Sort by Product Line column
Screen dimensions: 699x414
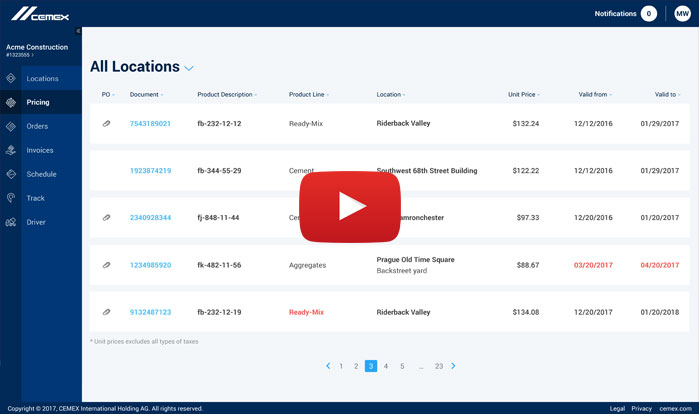click(x=308, y=94)
